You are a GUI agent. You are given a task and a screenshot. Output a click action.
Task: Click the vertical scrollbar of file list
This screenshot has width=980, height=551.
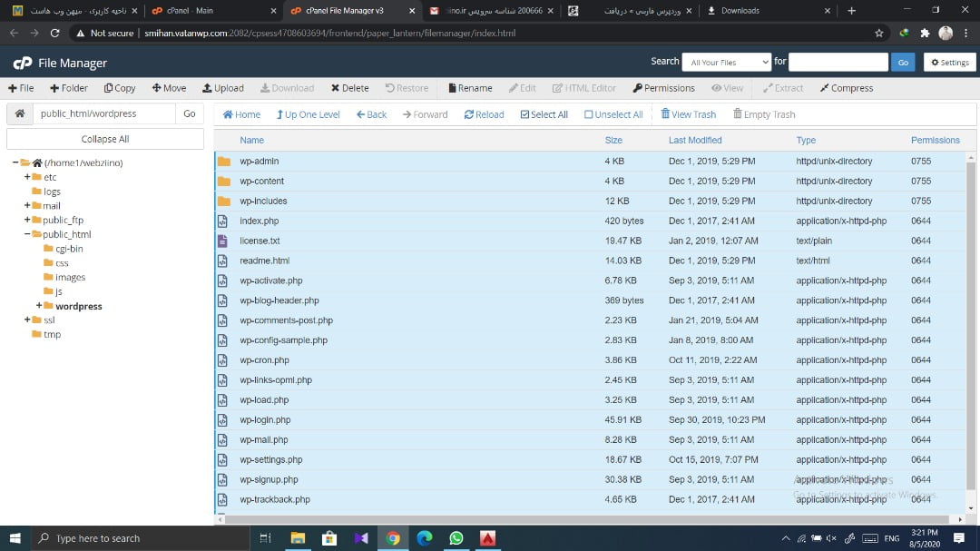point(971,325)
